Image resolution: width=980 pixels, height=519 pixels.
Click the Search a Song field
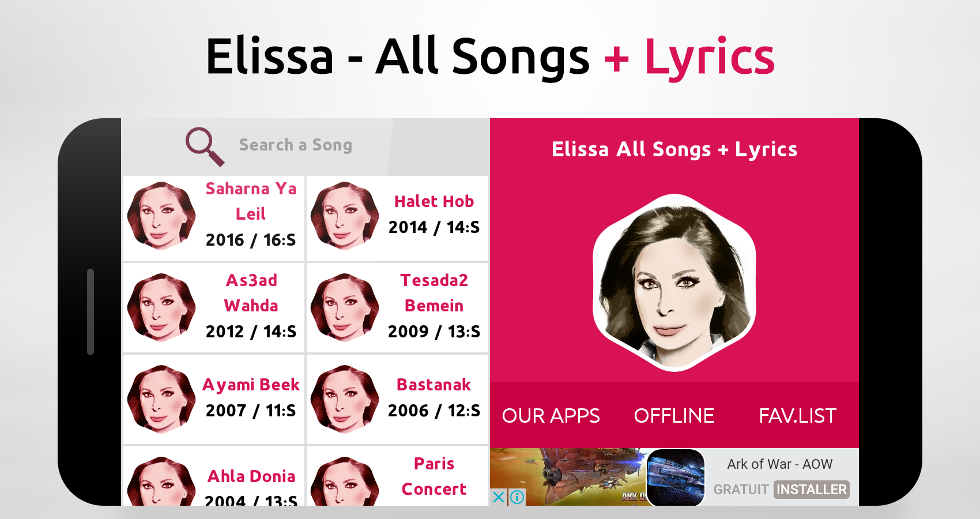(295, 145)
